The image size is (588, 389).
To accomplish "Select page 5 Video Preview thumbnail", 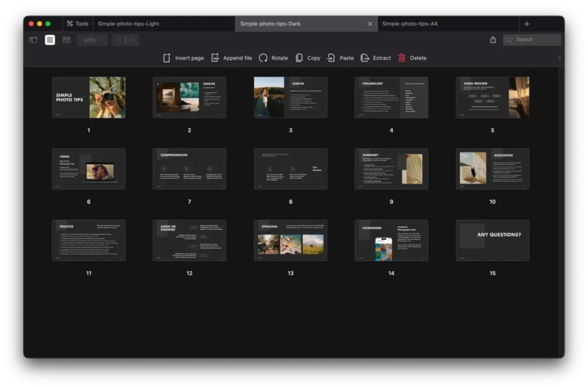I will point(492,98).
